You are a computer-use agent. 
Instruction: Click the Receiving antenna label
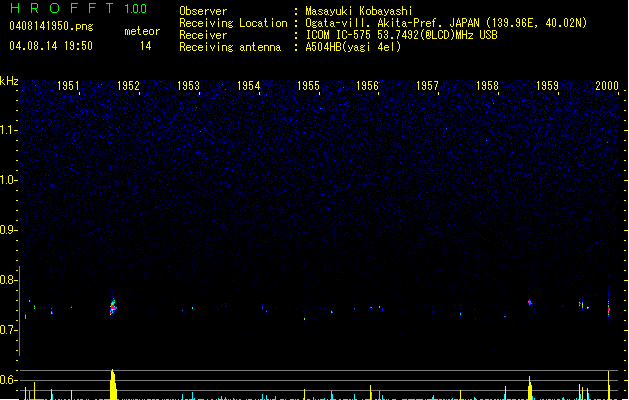(230, 47)
